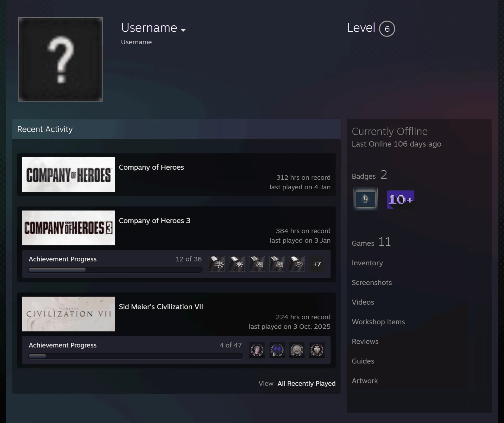Viewport: 504px width, 423px height.
Task: Select the third Civilization VII achievement icon
Action: (297, 350)
